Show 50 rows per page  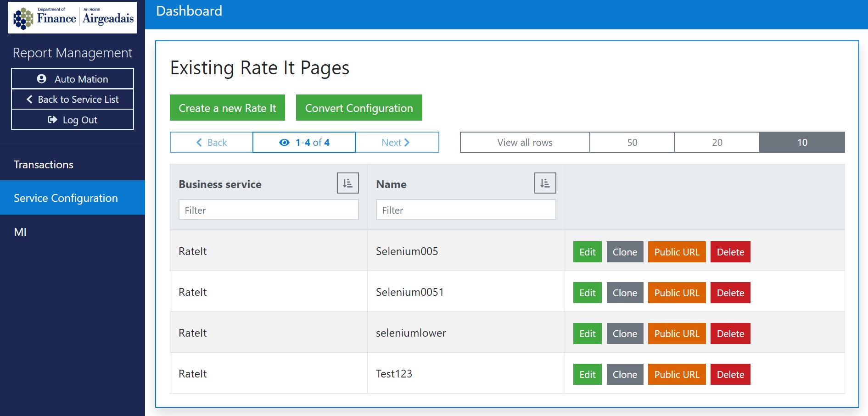(x=632, y=142)
